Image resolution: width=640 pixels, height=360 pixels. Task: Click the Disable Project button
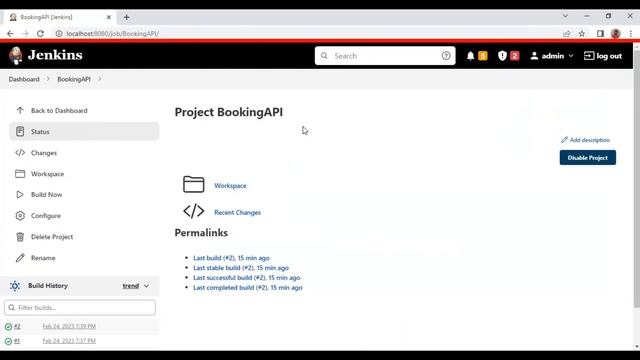(x=588, y=158)
